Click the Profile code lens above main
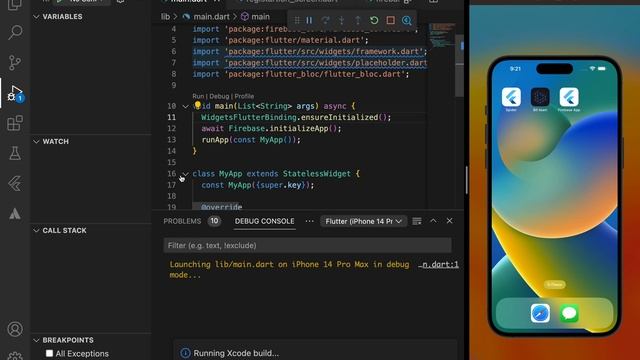The width and height of the screenshot is (640, 360). tap(244, 96)
